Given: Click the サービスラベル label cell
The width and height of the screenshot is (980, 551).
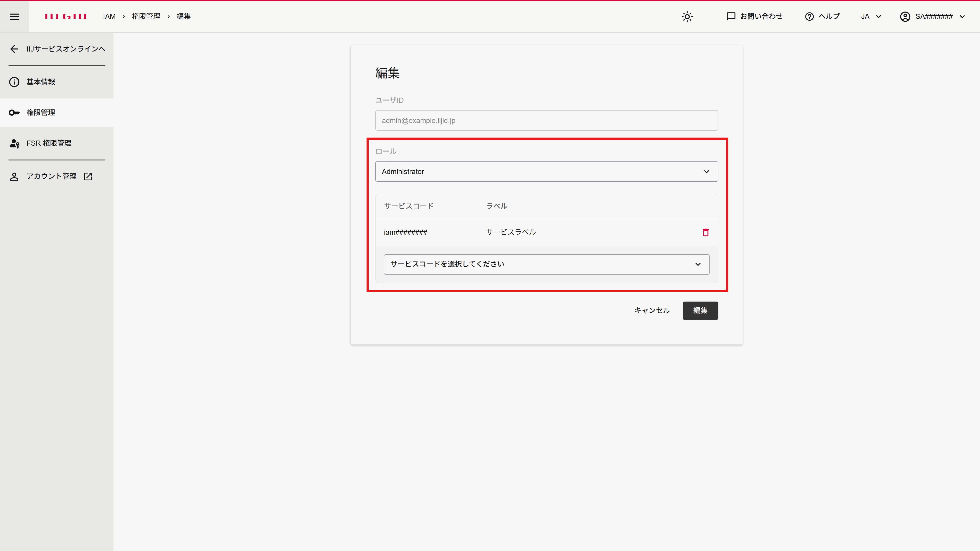Looking at the screenshot, I should 510,232.
